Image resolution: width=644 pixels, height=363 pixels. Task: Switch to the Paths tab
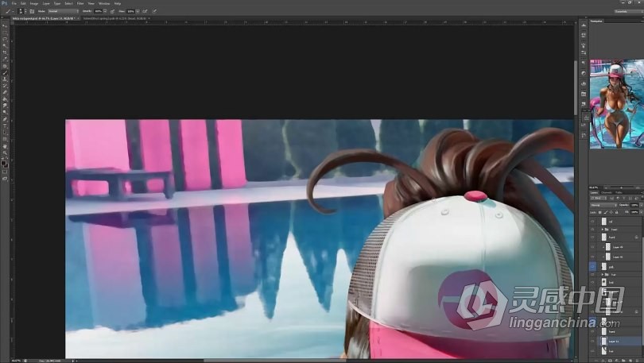click(619, 192)
